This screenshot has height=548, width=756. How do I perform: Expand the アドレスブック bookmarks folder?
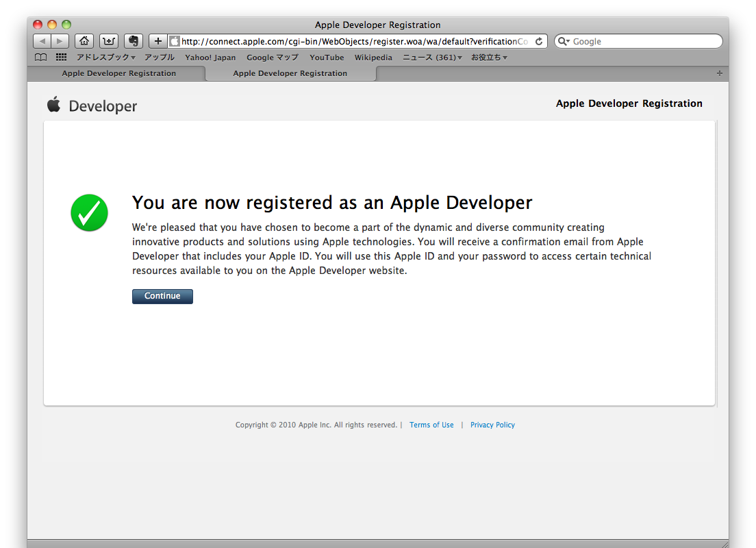tap(105, 58)
